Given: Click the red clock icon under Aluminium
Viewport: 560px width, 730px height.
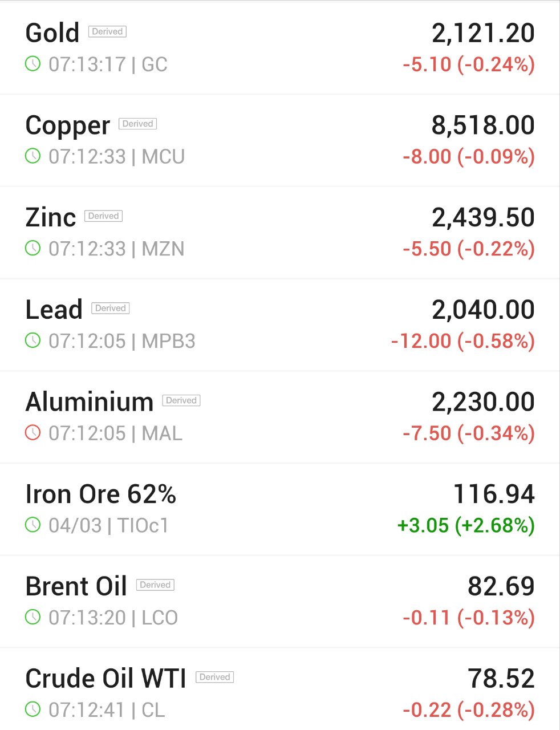Looking at the screenshot, I should 33,433.
